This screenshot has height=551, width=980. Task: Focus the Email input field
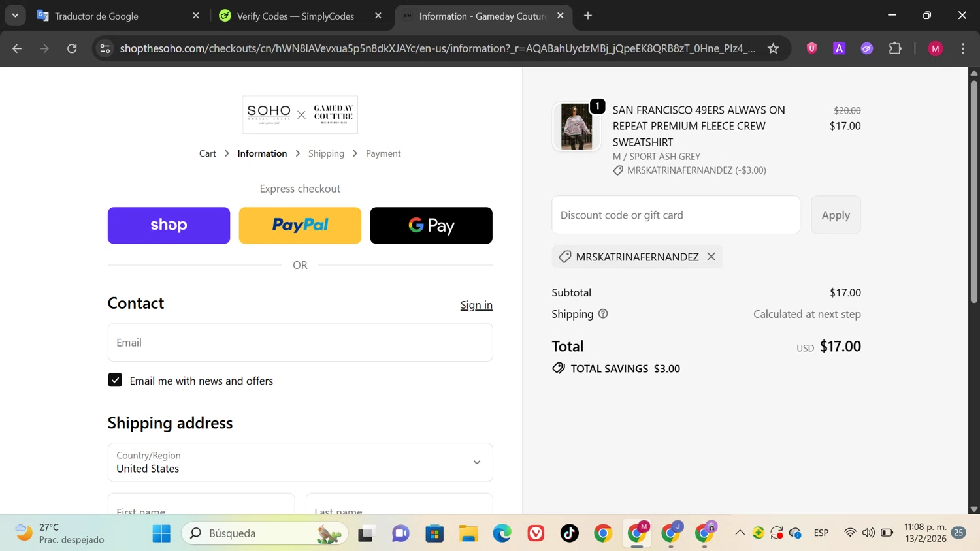coord(300,342)
